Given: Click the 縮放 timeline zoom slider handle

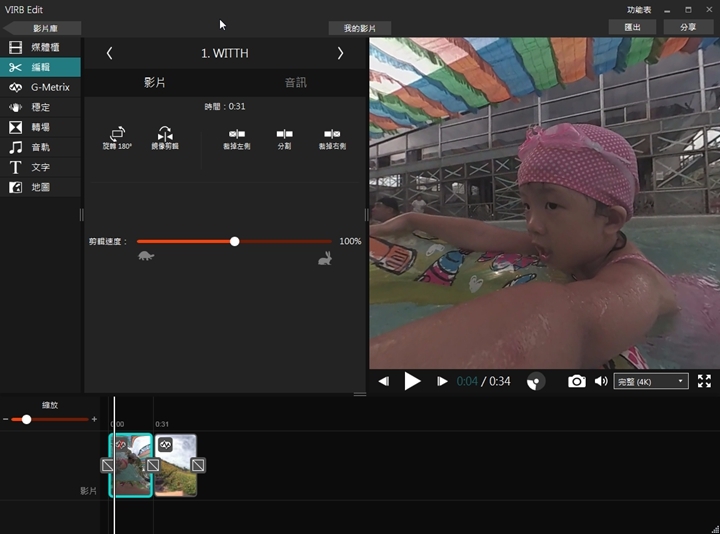Looking at the screenshot, I should 27,419.
